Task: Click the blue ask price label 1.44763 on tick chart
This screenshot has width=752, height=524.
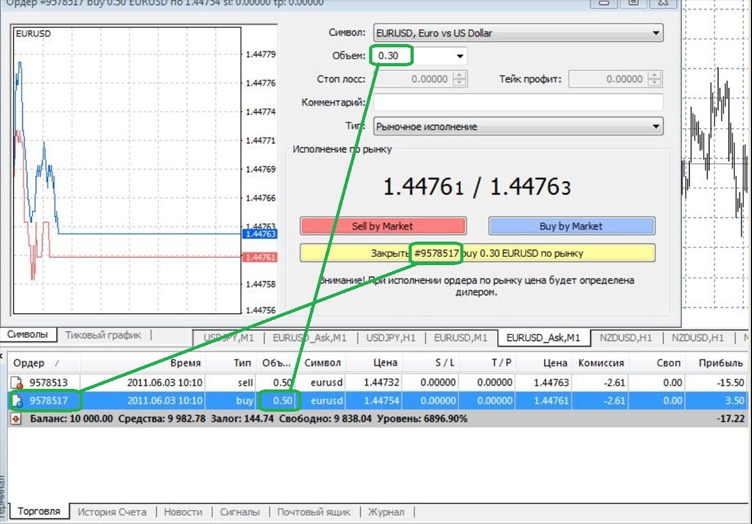Action: tap(260, 234)
